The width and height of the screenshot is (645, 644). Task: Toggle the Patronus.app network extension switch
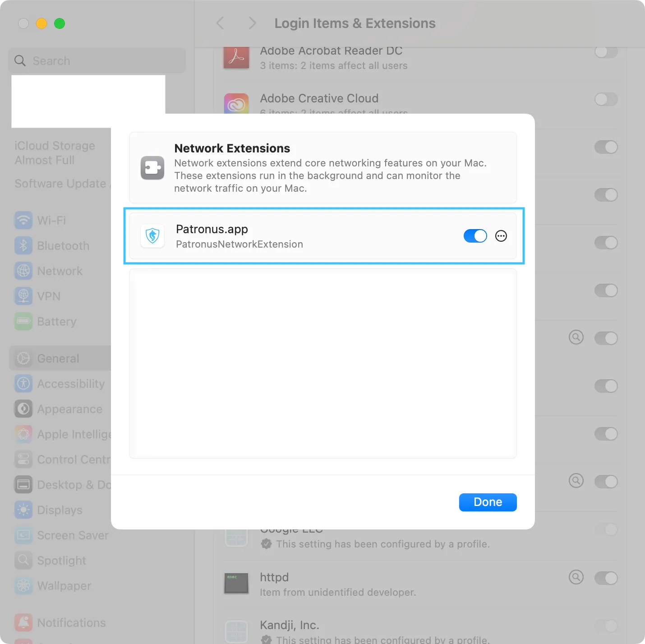coord(475,236)
